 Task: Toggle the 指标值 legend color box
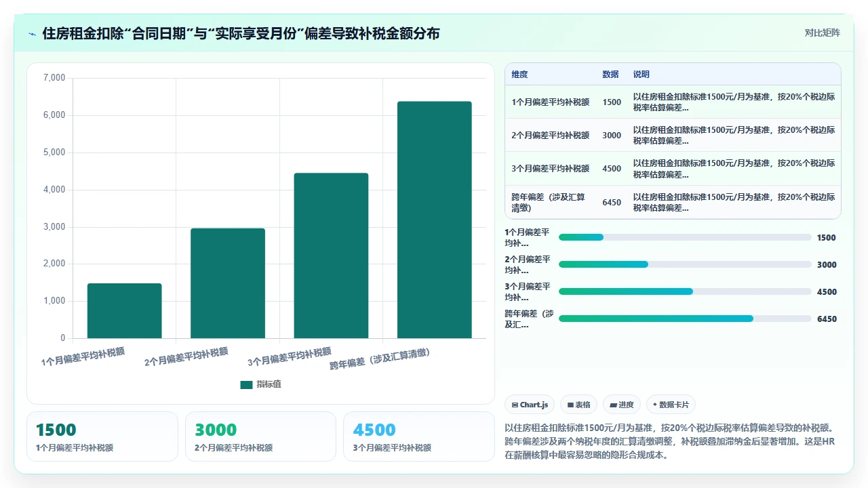tap(246, 384)
